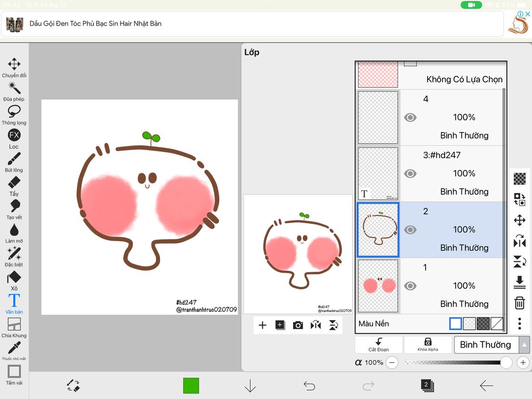Select the Làm mờ blur tool
The width and height of the screenshot is (532, 399).
[x=14, y=233]
